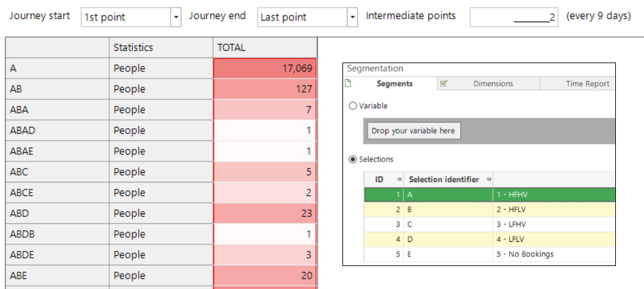Click the Dimensions tab checkmark icon
The image size is (644, 289).
click(x=443, y=84)
